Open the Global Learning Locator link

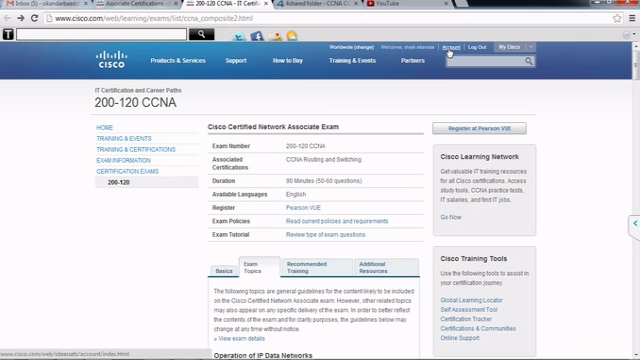coord(471,300)
